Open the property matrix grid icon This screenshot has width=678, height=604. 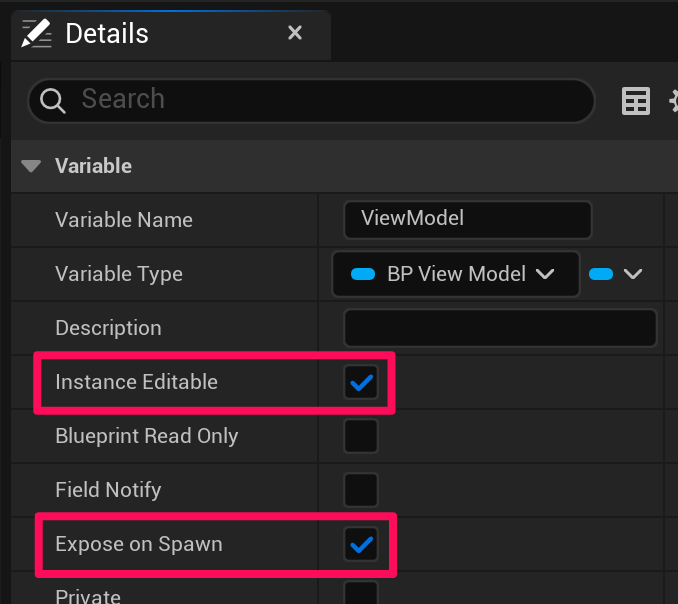coord(636,101)
